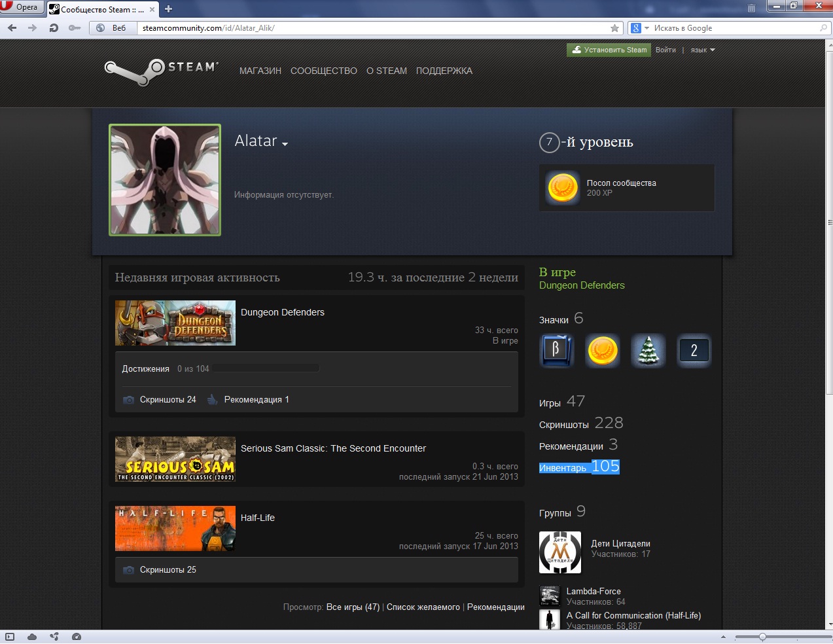This screenshot has width=833, height=644.
Task: Click the level 7 circle badge
Action: [x=550, y=142]
